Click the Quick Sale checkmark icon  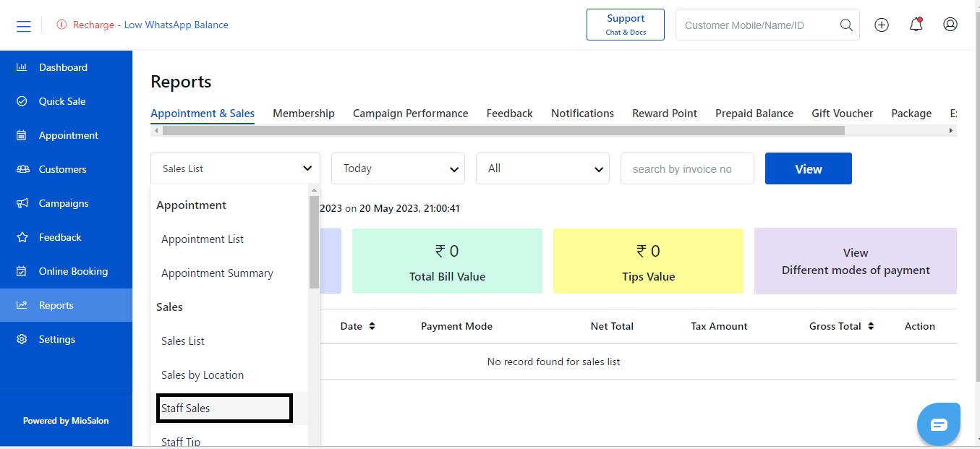(22, 101)
